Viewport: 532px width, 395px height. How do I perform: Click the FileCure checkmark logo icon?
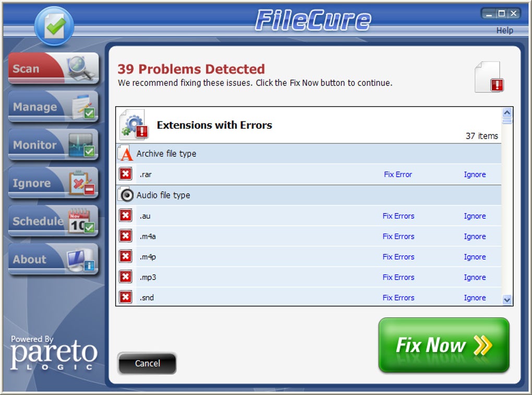54,26
